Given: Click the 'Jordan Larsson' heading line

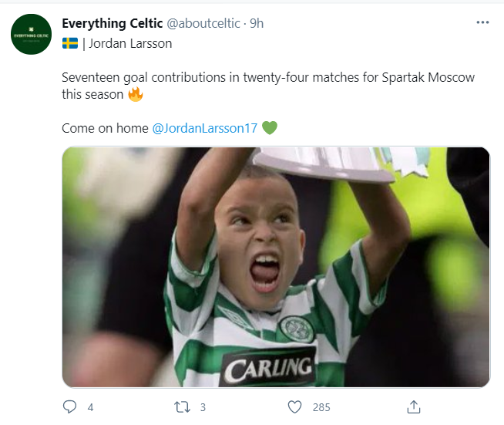Looking at the screenshot, I should pos(130,43).
